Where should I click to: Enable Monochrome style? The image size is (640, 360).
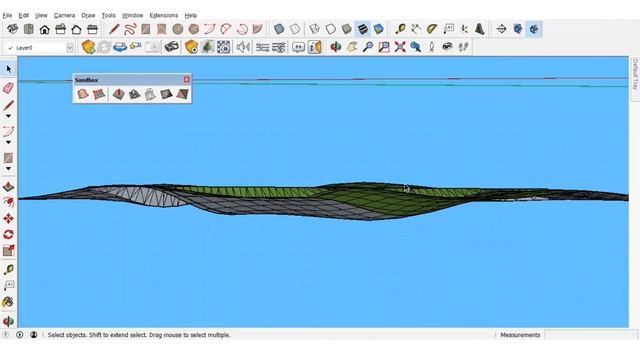coord(378,29)
